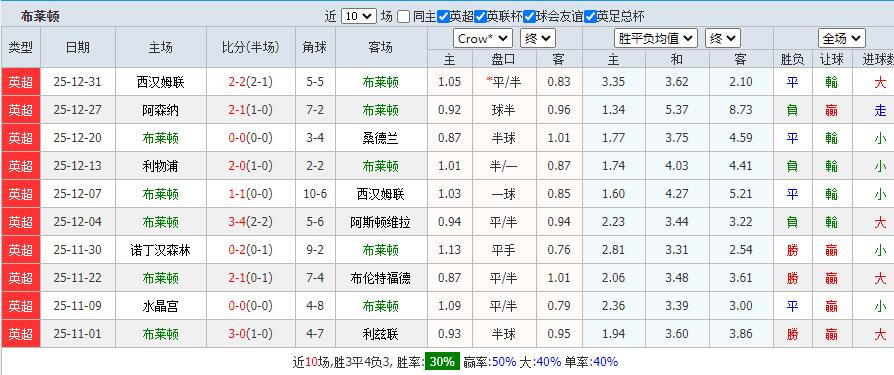Click the away odds value 8.73
Screen dimensions: 894x375
point(741,110)
